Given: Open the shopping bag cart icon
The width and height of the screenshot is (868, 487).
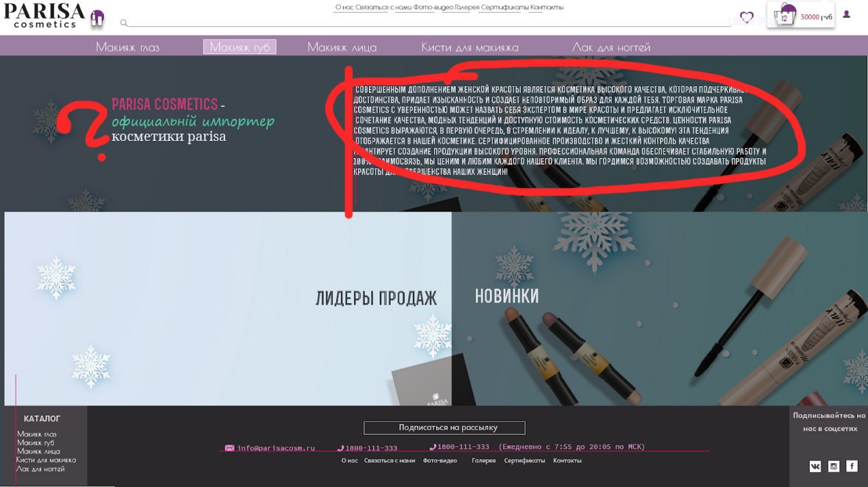Looking at the screenshot, I should pos(785,15).
